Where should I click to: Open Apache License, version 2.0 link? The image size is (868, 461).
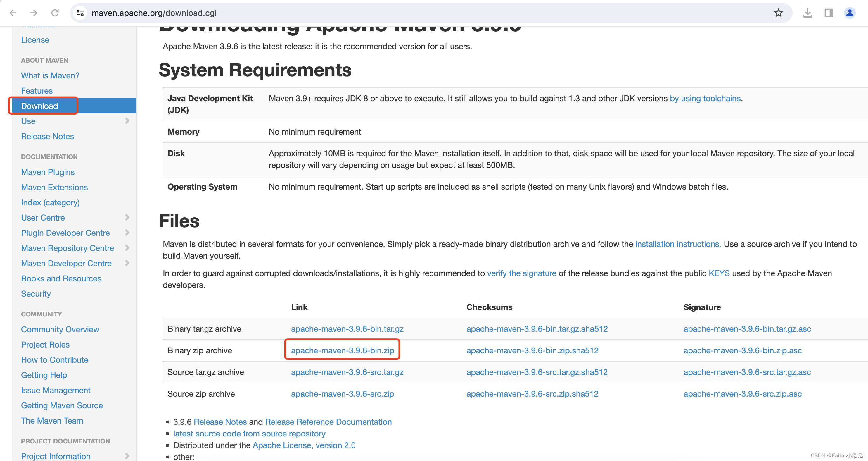point(304,445)
